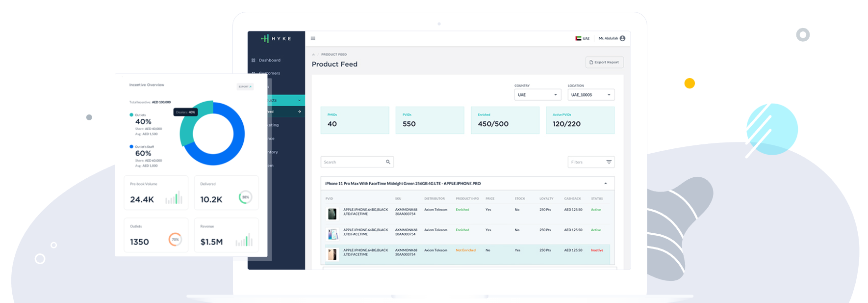Screen dimensions: 868x303
Task: Click the DISTRIBUTOR column header
Action: pos(434,199)
